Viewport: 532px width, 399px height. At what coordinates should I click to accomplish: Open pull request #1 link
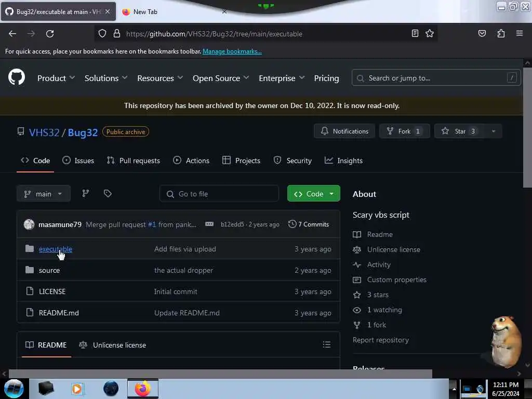tap(152, 224)
